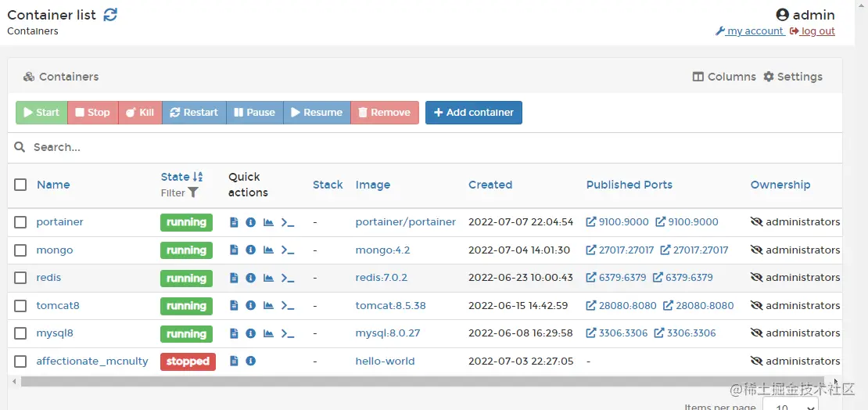Screen dimensions: 868x410
Task: Click the Pause button
Action: 255,113
